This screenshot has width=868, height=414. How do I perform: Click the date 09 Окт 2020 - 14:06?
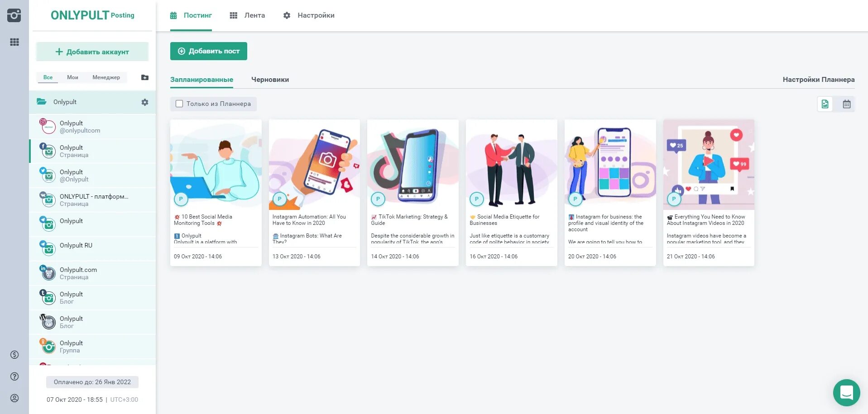[x=198, y=257]
